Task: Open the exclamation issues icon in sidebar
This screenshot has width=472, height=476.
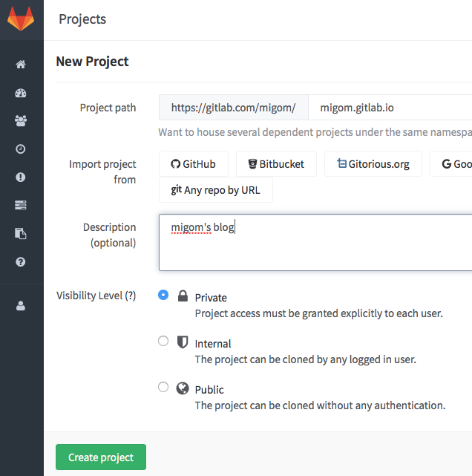Action: click(x=21, y=177)
